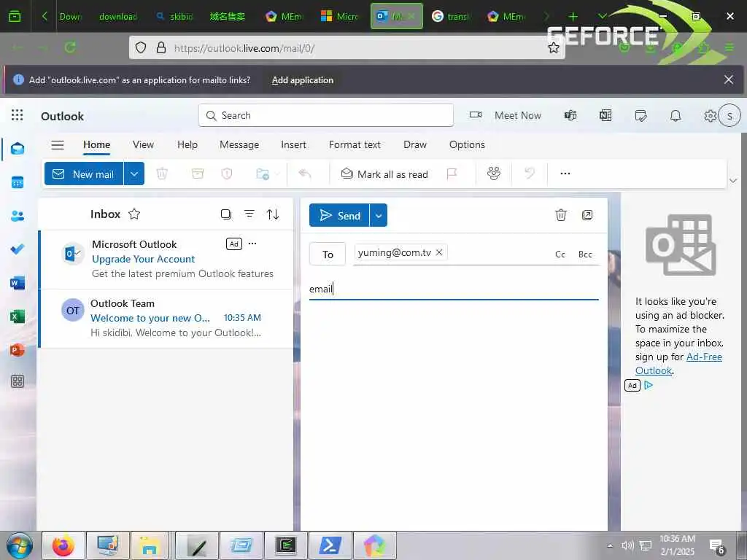Send the email with the Send button

click(x=339, y=216)
